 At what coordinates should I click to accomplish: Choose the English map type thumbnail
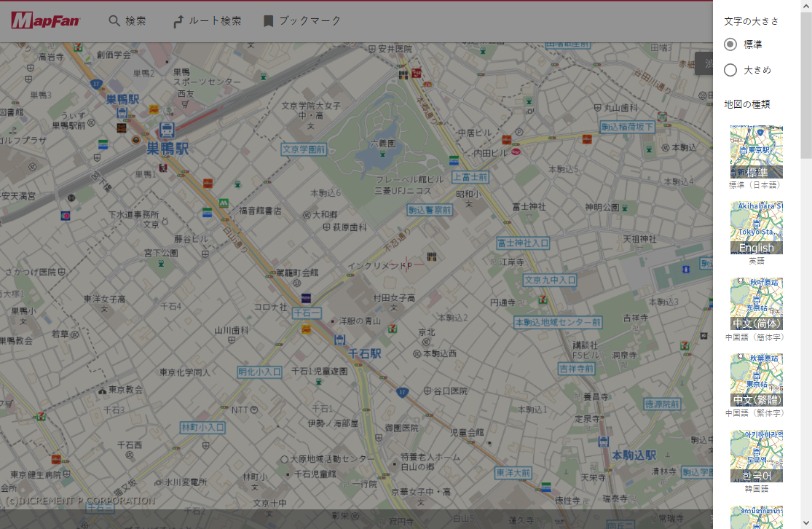point(757,228)
